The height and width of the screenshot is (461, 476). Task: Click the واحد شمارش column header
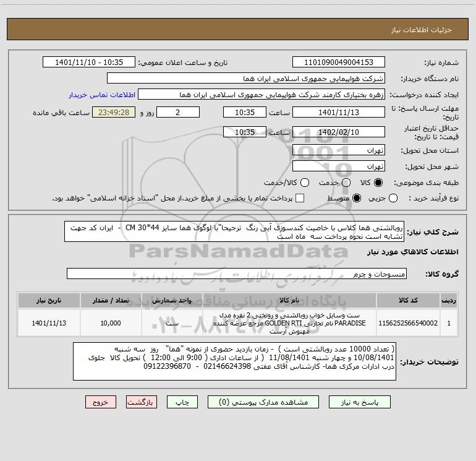pos(171,300)
